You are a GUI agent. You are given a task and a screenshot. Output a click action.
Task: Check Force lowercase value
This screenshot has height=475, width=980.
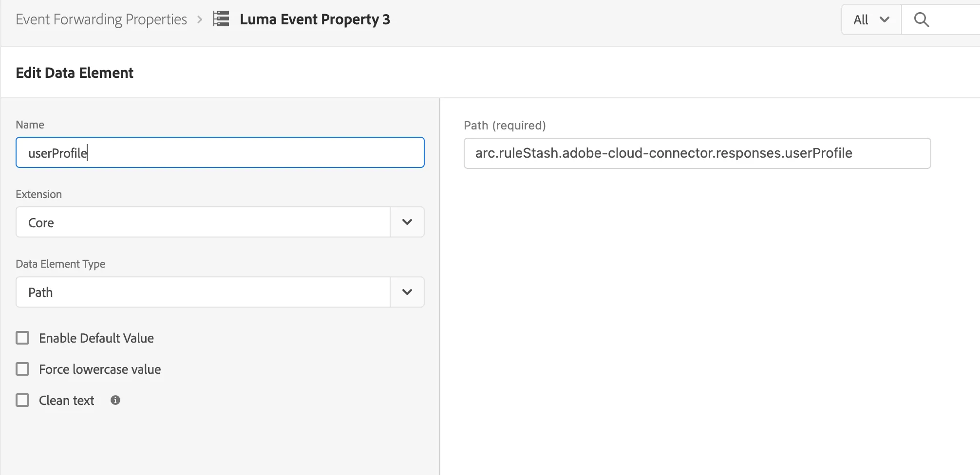click(22, 369)
